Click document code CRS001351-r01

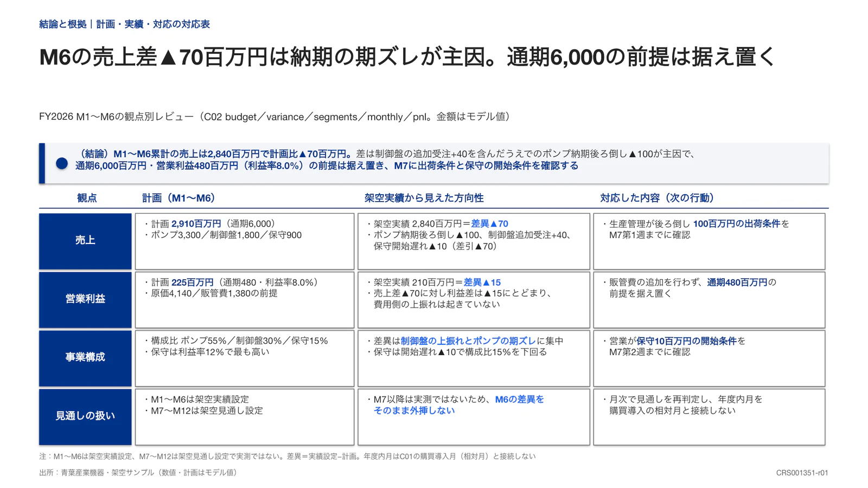click(x=802, y=473)
